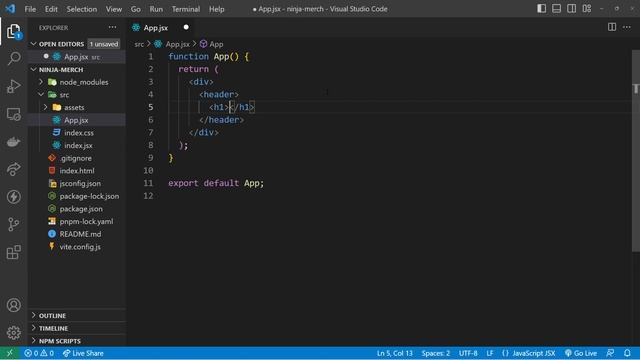Open the View menu

point(113,9)
